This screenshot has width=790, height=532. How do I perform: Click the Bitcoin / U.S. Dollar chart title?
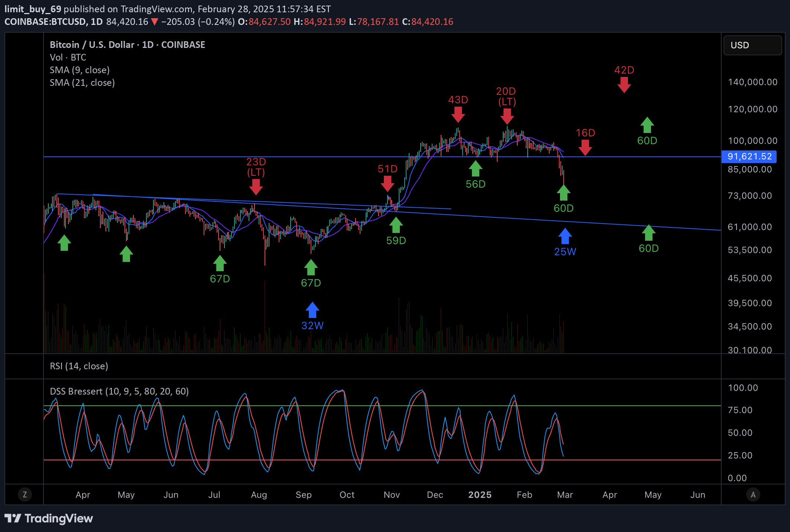127,45
